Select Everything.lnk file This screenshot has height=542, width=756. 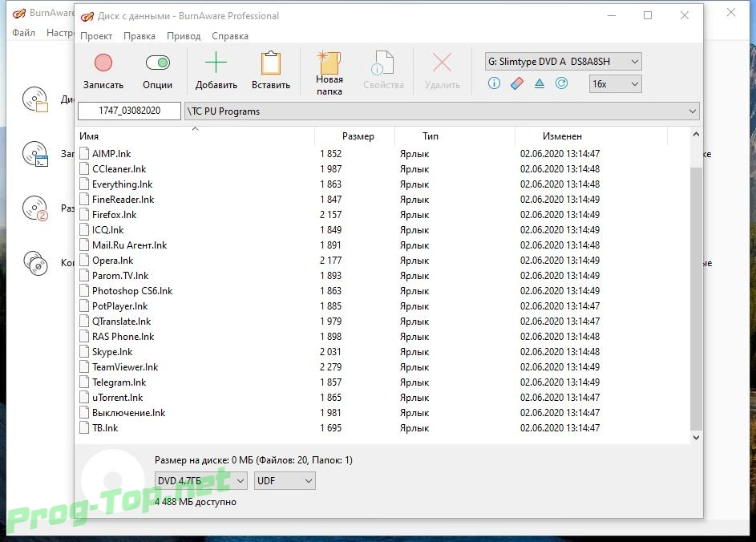point(122,184)
